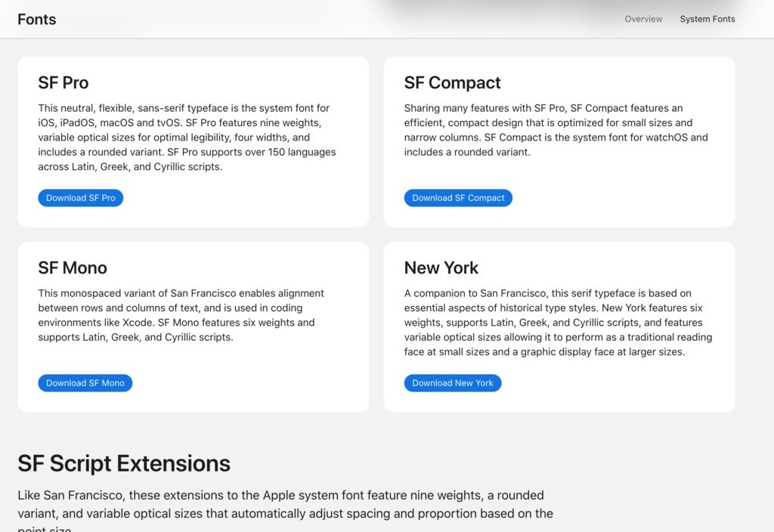Click the SF Pro card heading
The height and width of the screenshot is (532, 774).
tap(63, 82)
